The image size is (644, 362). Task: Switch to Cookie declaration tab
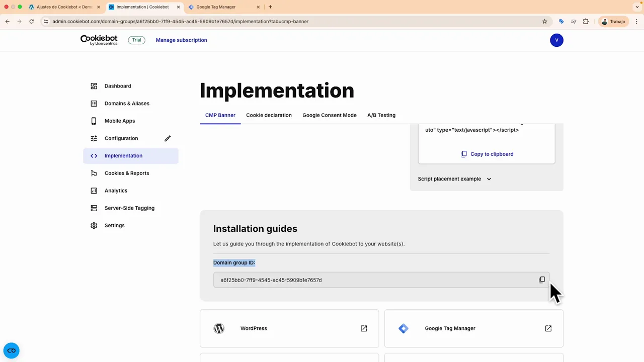pyautogui.click(x=269, y=115)
